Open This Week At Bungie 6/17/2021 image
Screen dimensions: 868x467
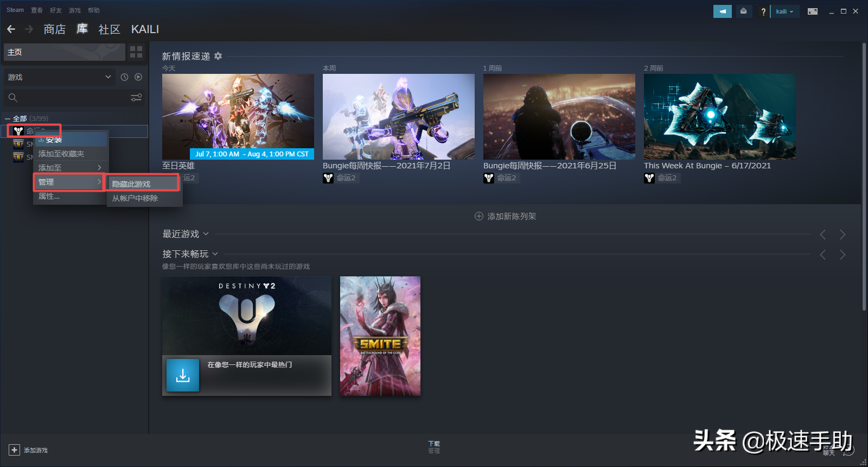[720, 117]
